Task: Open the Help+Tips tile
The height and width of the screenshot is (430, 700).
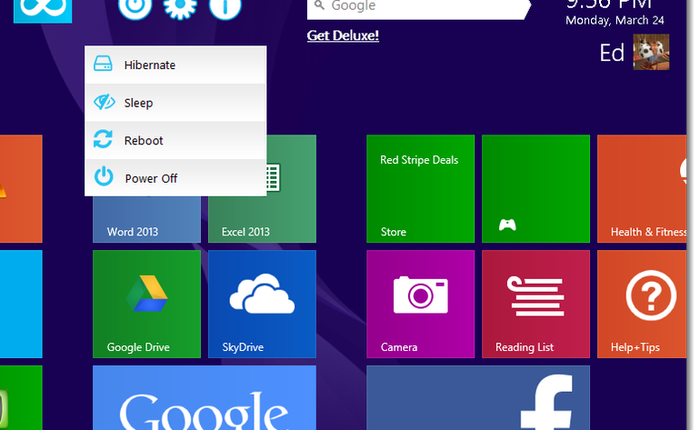Action: pos(642,304)
